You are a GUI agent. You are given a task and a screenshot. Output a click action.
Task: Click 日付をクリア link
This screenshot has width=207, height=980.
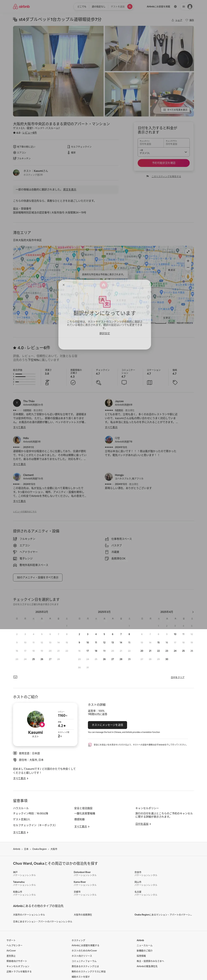pos(177,677)
